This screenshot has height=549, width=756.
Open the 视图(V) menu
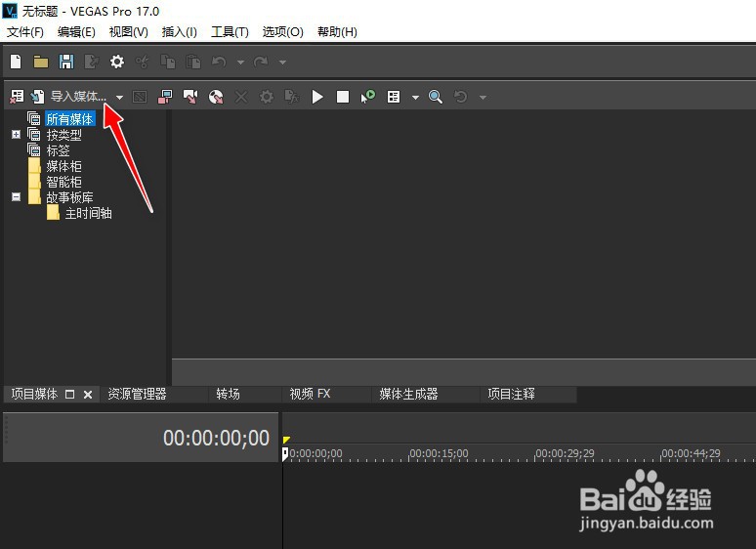[128, 32]
